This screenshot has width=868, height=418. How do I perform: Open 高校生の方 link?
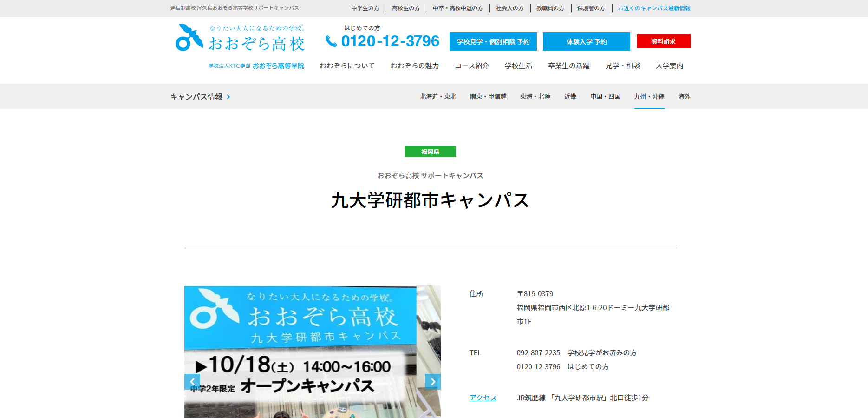406,8
